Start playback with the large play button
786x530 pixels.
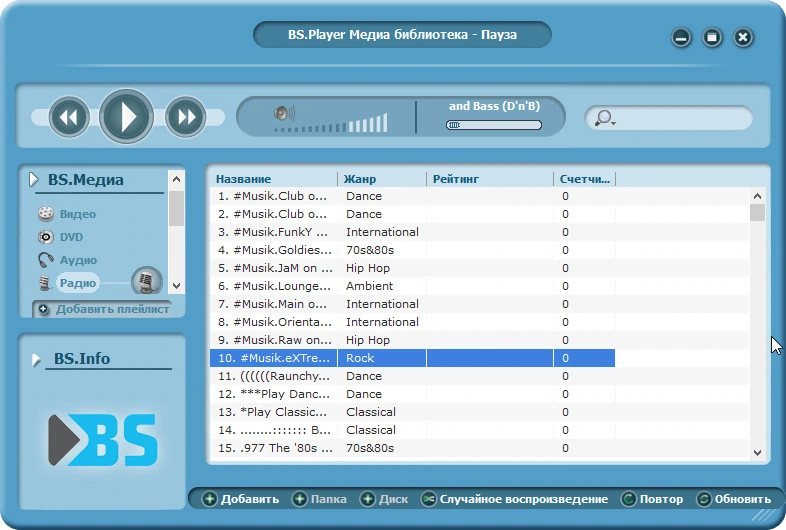pyautogui.click(x=126, y=116)
